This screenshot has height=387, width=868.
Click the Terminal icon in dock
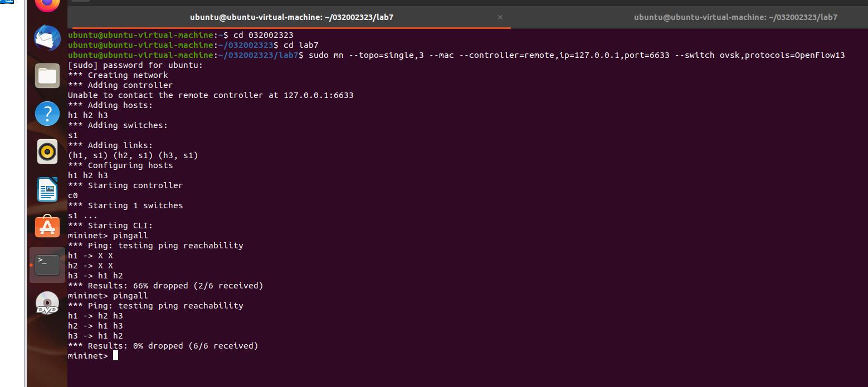tap(47, 265)
